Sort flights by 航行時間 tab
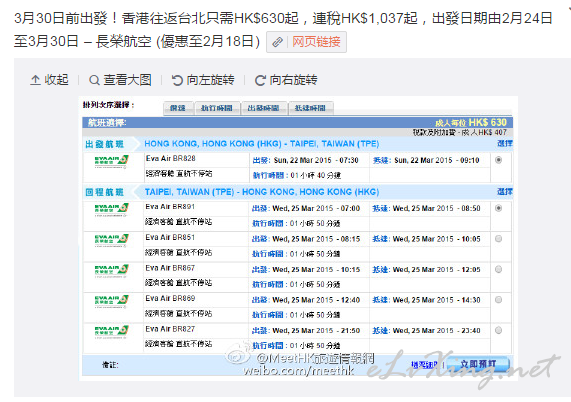Image resolution: width=571 pixels, height=402 pixels. click(217, 108)
